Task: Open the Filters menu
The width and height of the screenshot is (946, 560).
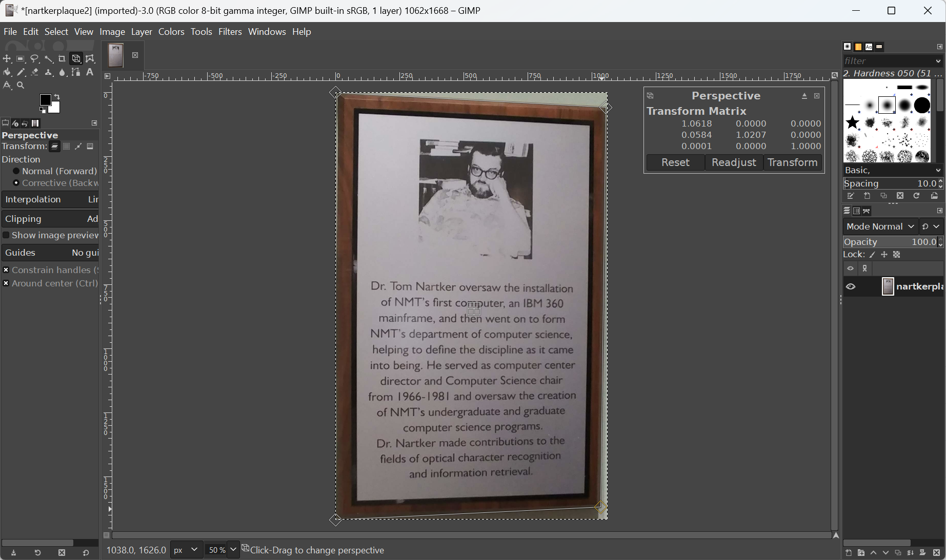Action: tap(230, 32)
